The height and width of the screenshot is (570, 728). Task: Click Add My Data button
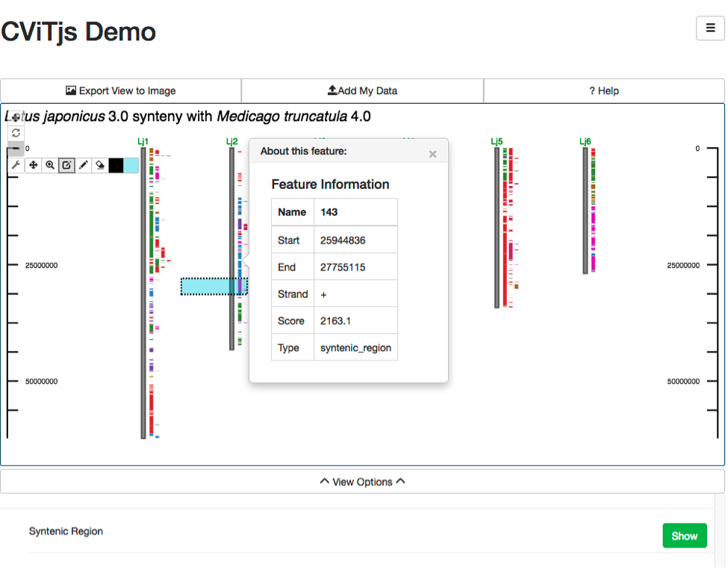363,90
